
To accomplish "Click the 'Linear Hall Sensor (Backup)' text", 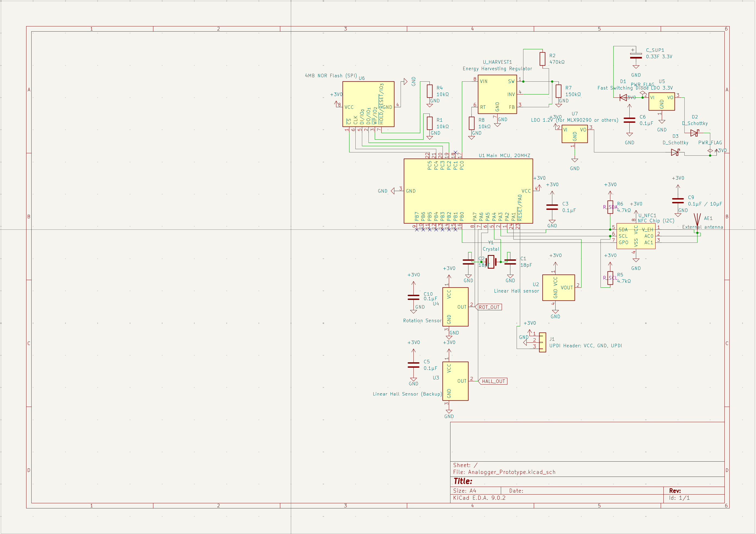I will click(407, 394).
